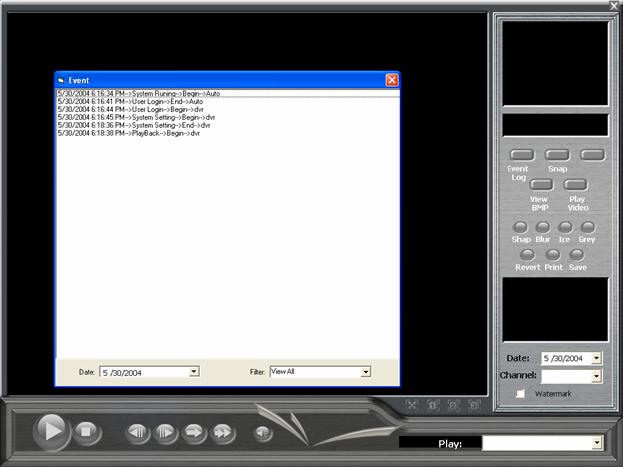Click the Revert button
This screenshot has height=467, width=623.
click(x=527, y=255)
